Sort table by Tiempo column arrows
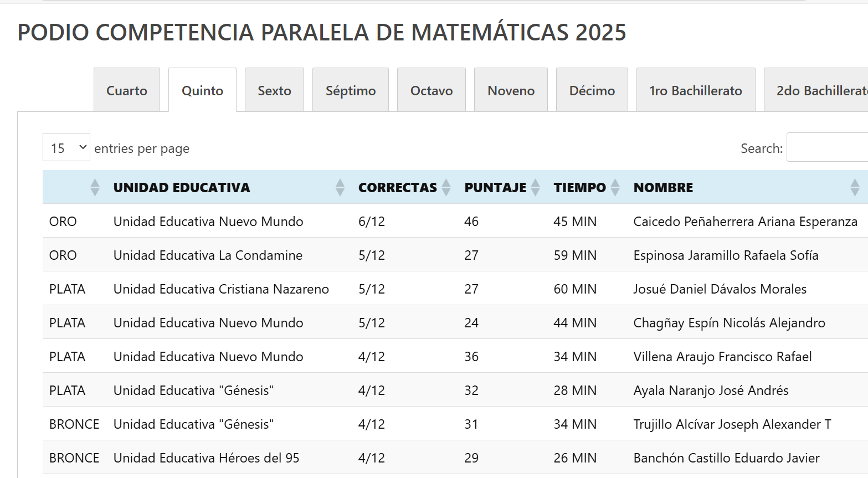Screen dimensions: 868x478 [x=615, y=188]
